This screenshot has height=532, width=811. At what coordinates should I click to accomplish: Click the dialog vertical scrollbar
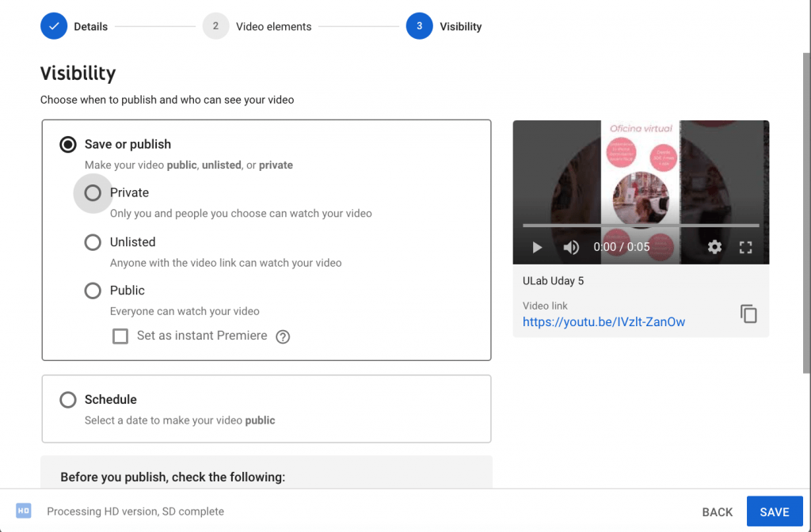(806, 212)
